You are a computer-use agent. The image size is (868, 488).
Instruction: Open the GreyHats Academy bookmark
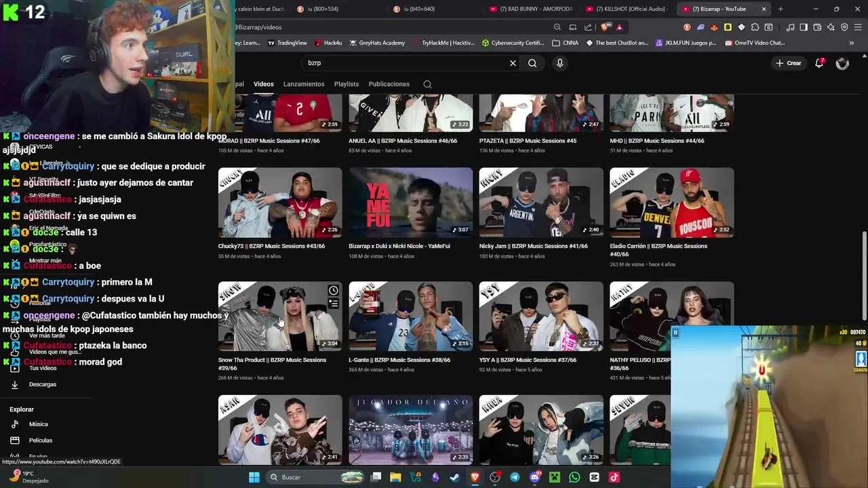tap(377, 43)
